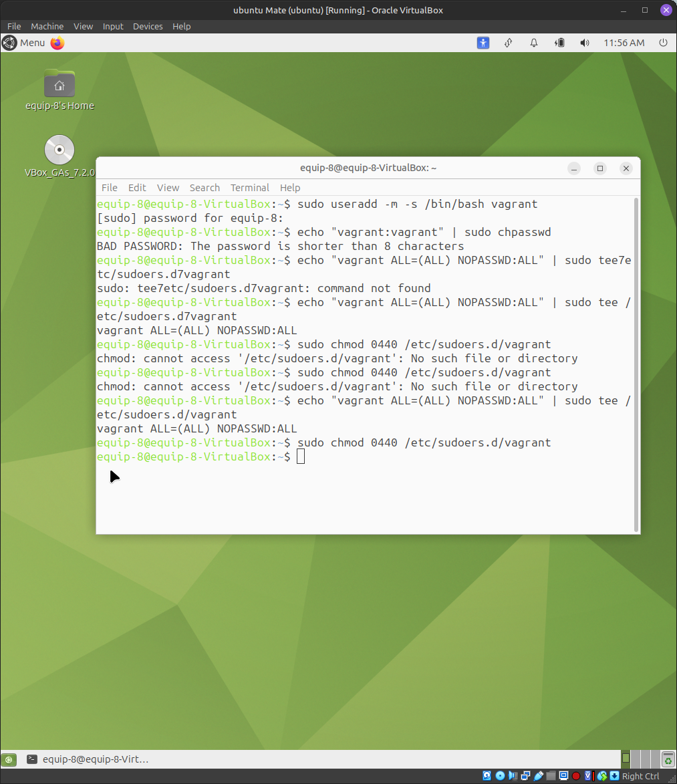677x784 pixels.
Task: Click the VirtualBox hard disk status icon
Action: [487, 776]
